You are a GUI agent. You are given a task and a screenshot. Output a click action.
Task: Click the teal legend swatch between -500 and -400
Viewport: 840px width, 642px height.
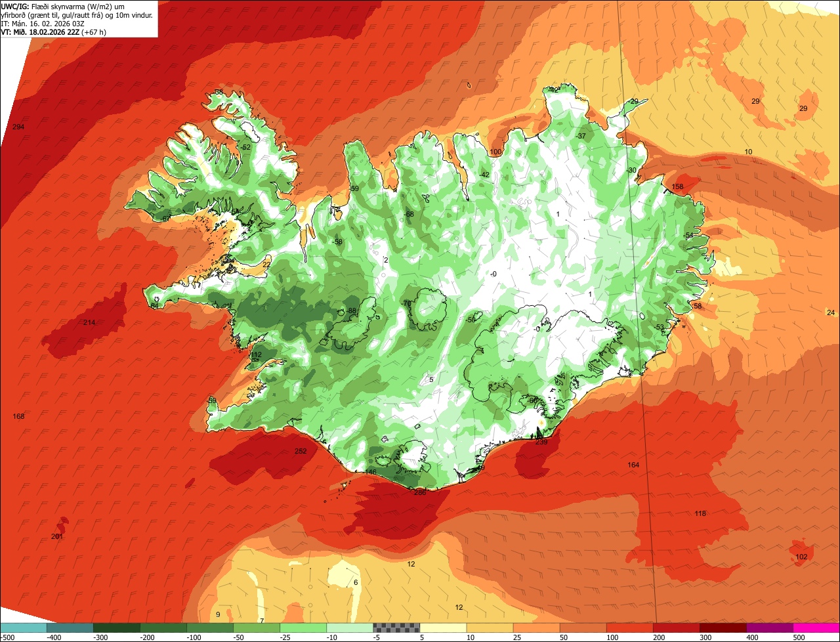tap(24, 628)
